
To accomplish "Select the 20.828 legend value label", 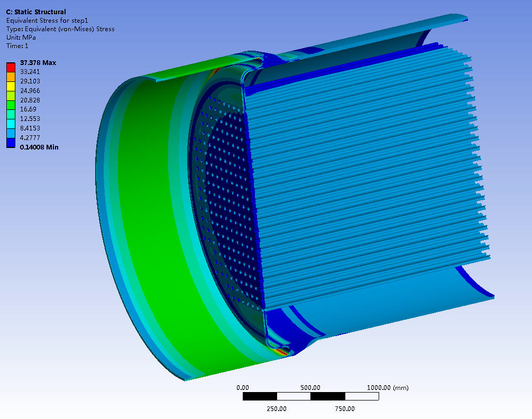I will 30,100.
